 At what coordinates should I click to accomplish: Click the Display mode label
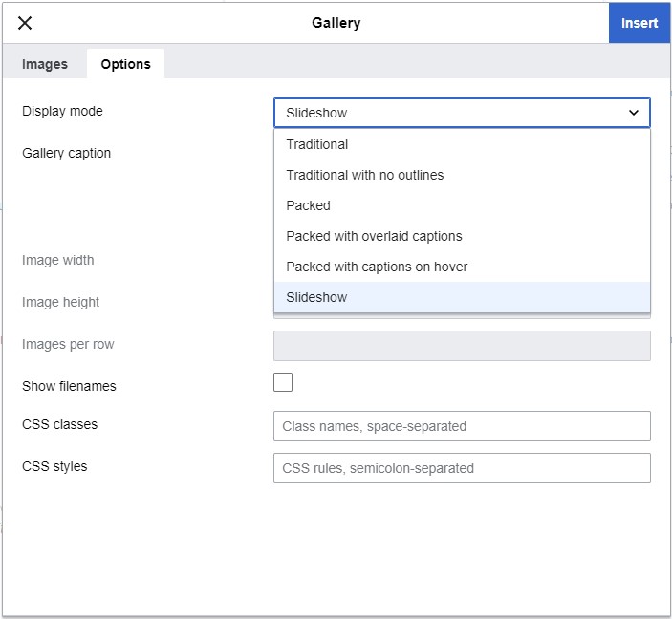(x=62, y=111)
